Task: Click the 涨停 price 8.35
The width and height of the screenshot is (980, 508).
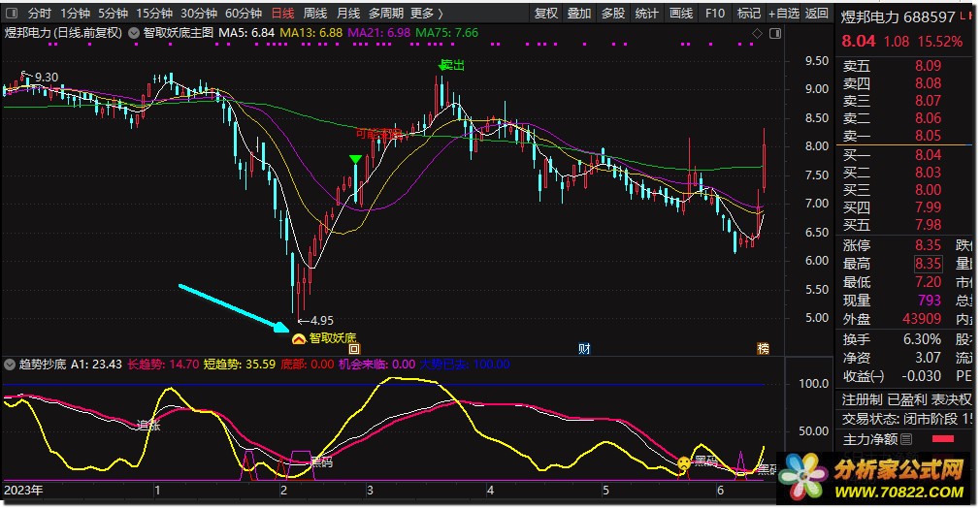Action: point(928,245)
